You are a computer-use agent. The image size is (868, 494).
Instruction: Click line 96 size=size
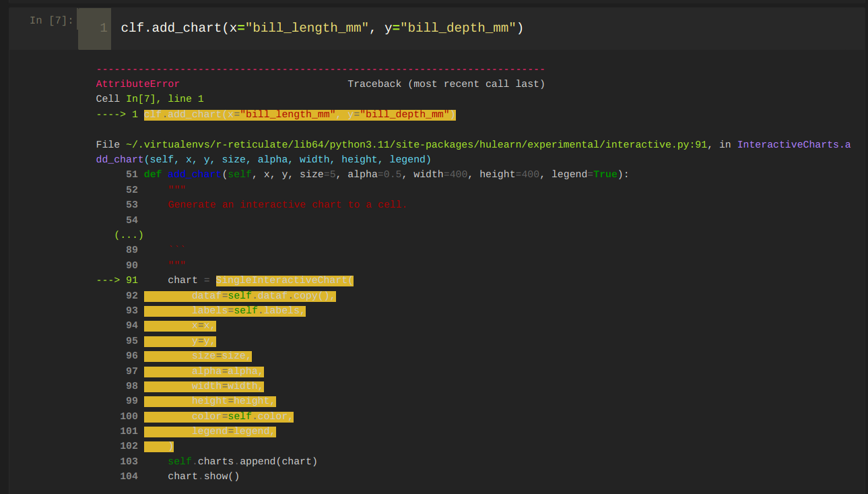pyautogui.click(x=222, y=356)
